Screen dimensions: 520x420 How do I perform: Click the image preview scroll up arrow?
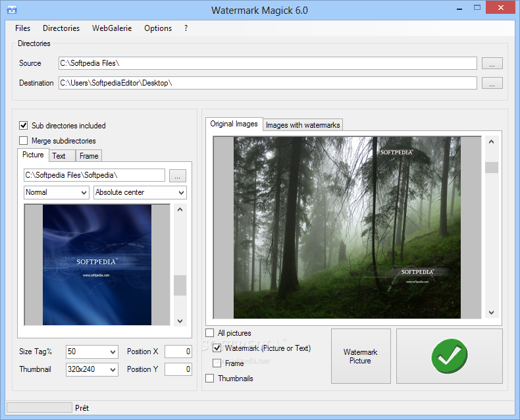coord(492,142)
